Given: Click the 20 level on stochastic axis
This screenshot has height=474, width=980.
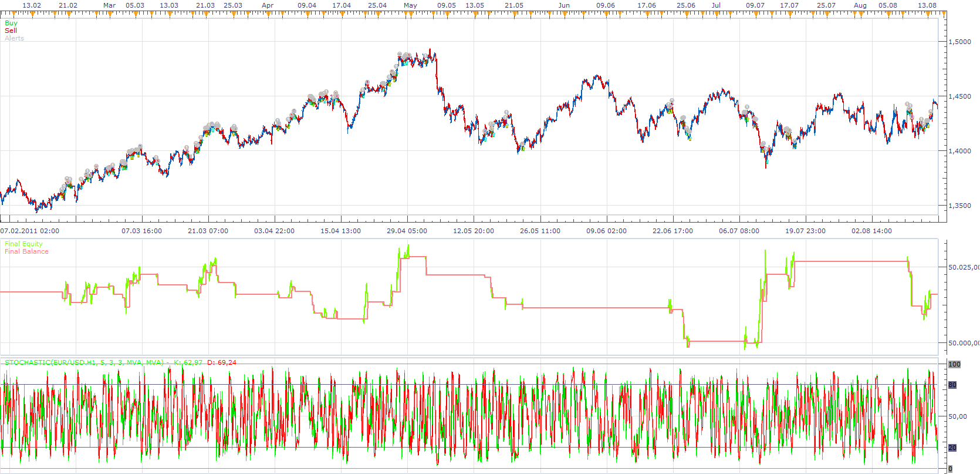Looking at the screenshot, I should click(953, 448).
